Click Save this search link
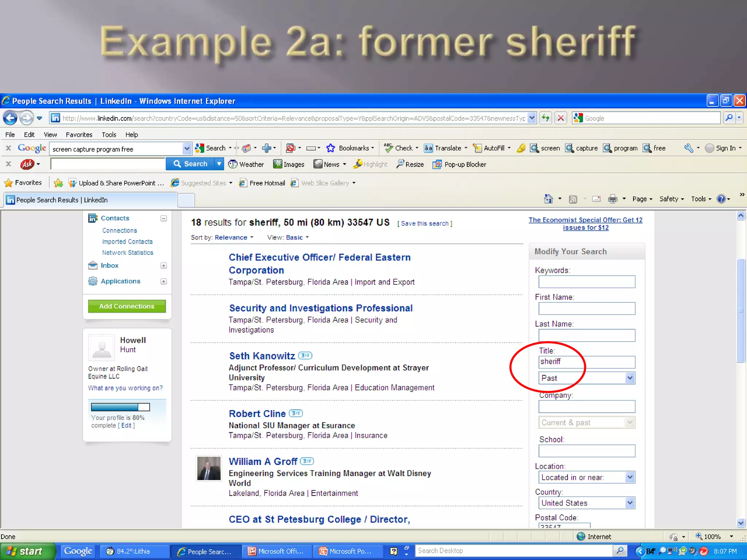Viewport: 747px width, 560px height. (425, 223)
